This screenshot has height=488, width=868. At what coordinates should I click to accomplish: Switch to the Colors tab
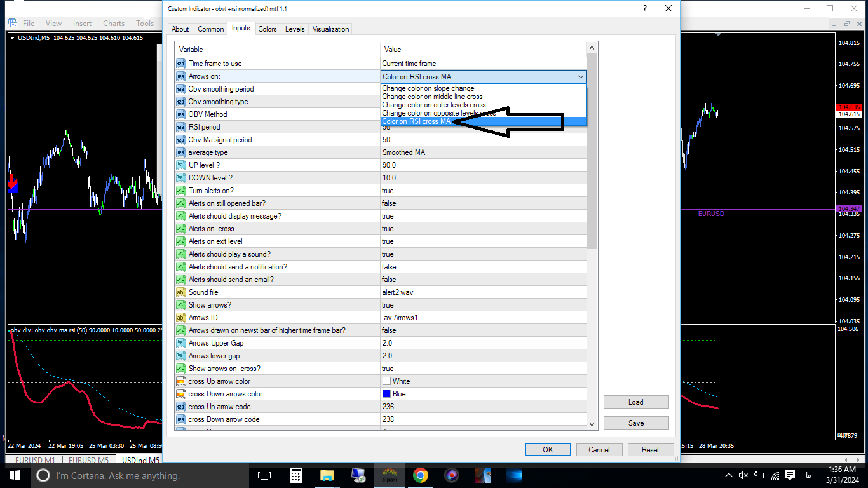coord(268,29)
